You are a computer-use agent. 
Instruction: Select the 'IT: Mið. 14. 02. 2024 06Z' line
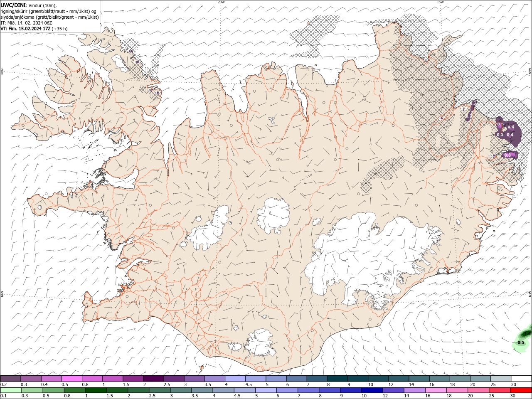tap(26, 23)
